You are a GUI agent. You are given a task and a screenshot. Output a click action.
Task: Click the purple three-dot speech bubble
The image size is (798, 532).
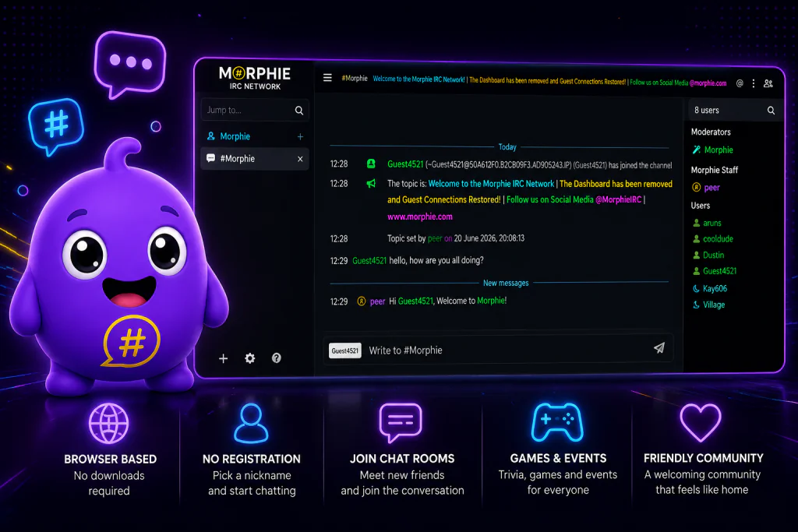130,63
